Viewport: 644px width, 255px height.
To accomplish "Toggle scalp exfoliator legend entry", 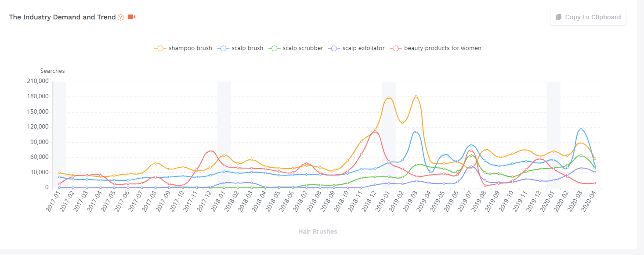I will [363, 48].
